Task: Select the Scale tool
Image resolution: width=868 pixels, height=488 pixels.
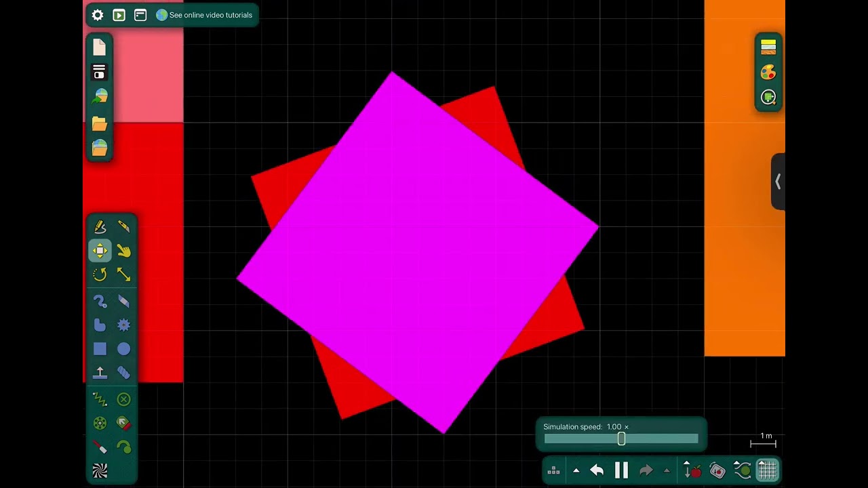Action: pos(123,274)
